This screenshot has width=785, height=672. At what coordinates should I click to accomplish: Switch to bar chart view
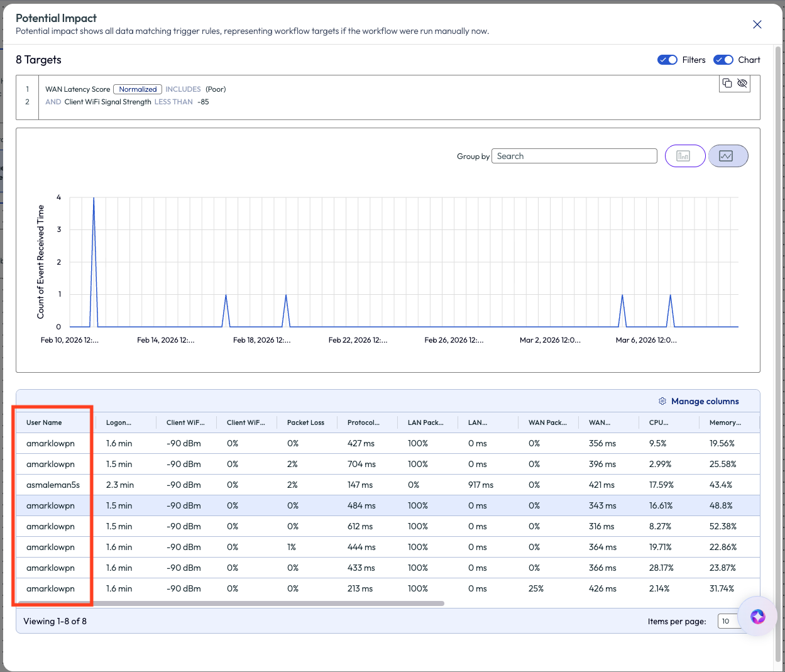pos(684,156)
